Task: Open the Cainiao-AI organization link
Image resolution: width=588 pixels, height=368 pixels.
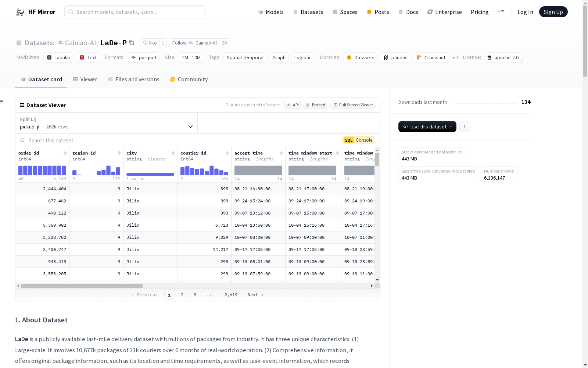Action: [80, 43]
